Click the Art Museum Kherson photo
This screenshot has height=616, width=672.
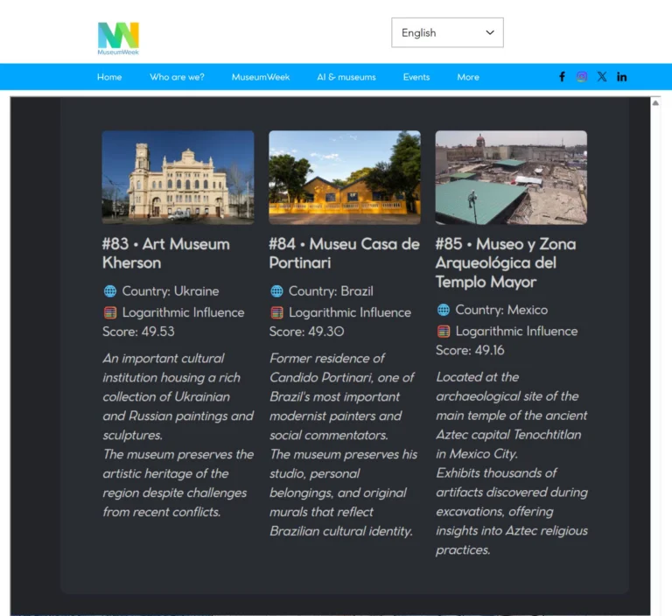(x=178, y=178)
